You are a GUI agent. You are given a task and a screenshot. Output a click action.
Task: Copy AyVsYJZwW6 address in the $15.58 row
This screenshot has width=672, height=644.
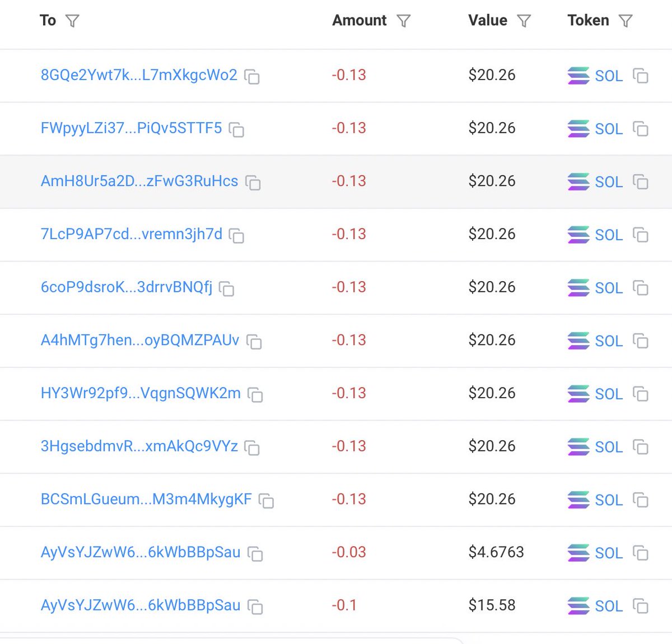click(x=255, y=606)
